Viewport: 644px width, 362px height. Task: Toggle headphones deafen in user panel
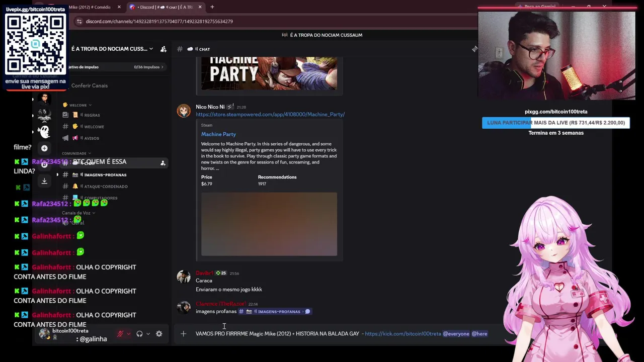pos(139,334)
